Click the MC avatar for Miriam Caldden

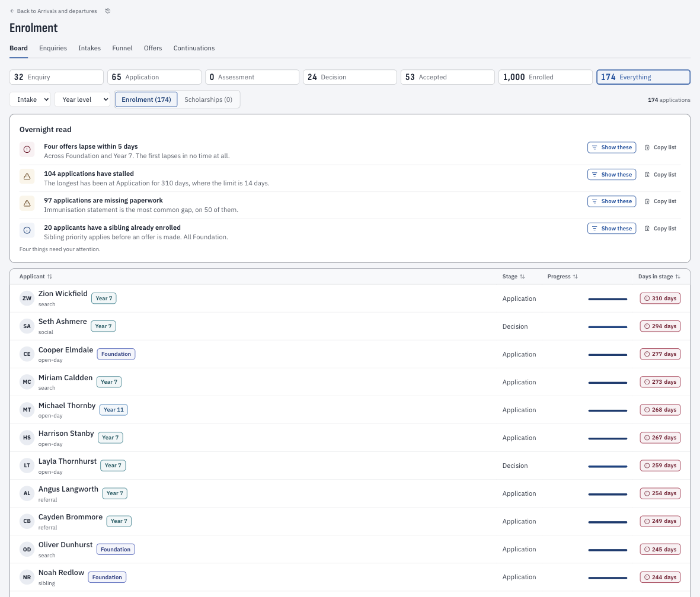27,382
